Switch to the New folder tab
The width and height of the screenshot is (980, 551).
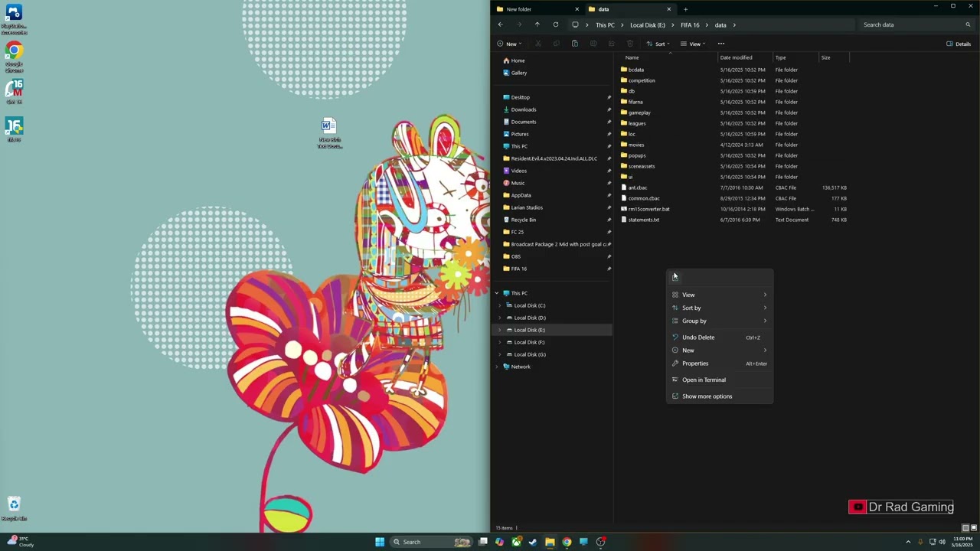click(537, 9)
